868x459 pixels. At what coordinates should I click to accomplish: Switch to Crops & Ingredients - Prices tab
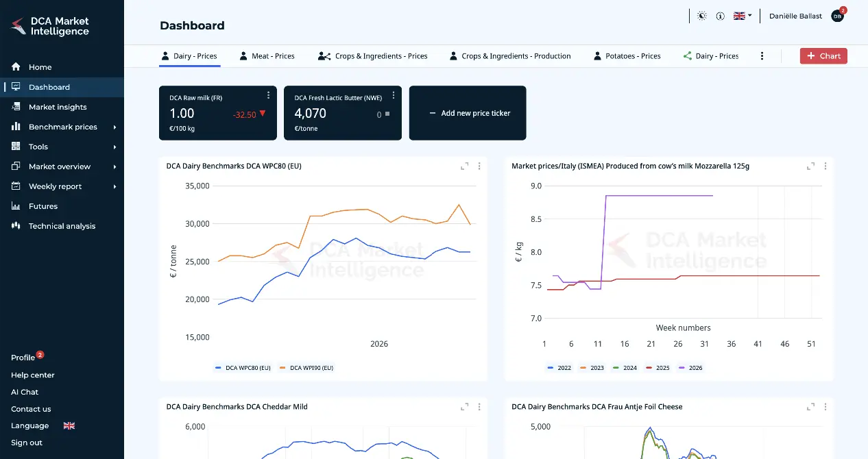click(373, 56)
